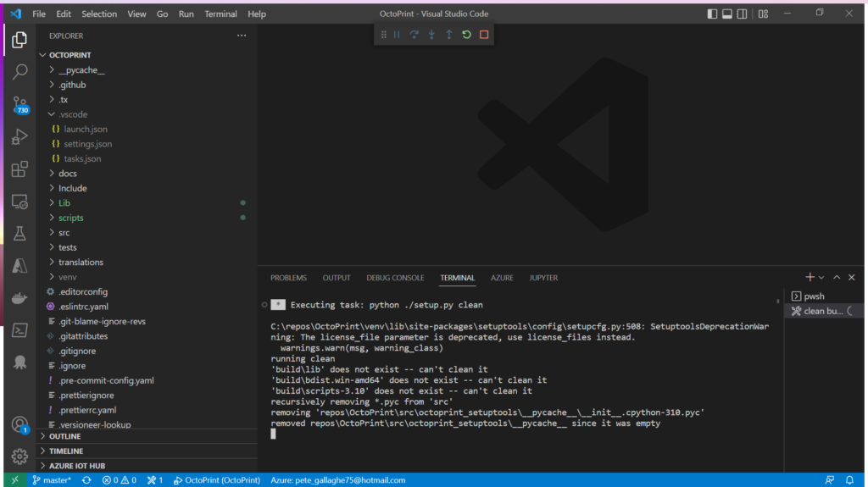Open the Azure view
The image size is (868, 487).
tap(19, 266)
